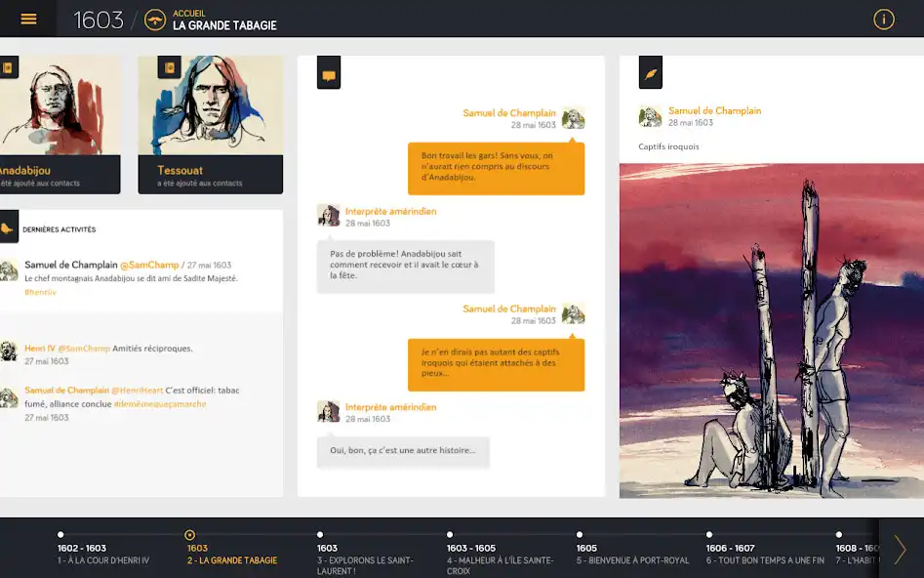
Task: Click the 'LA GRANDE TABAGIE' header title
Action: [x=224, y=25]
